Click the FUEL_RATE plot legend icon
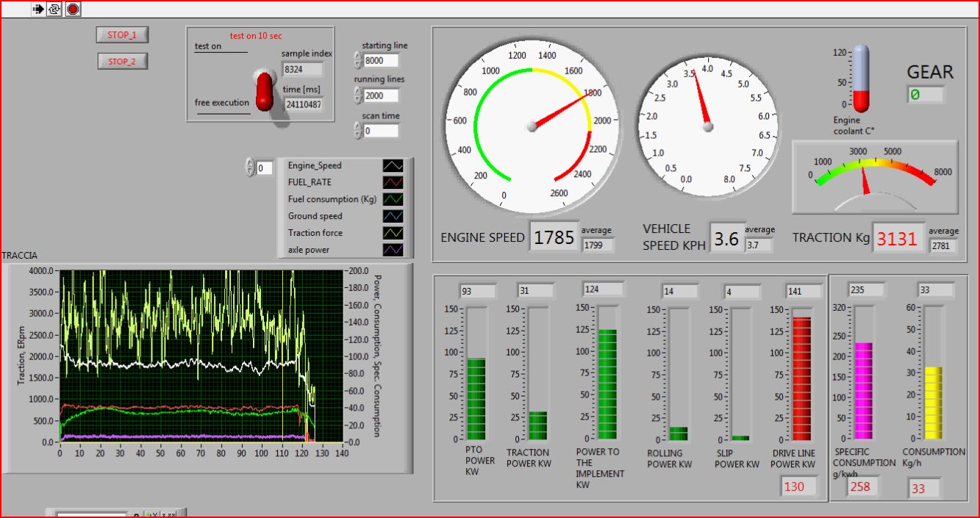Image resolution: width=980 pixels, height=518 pixels. [393, 183]
